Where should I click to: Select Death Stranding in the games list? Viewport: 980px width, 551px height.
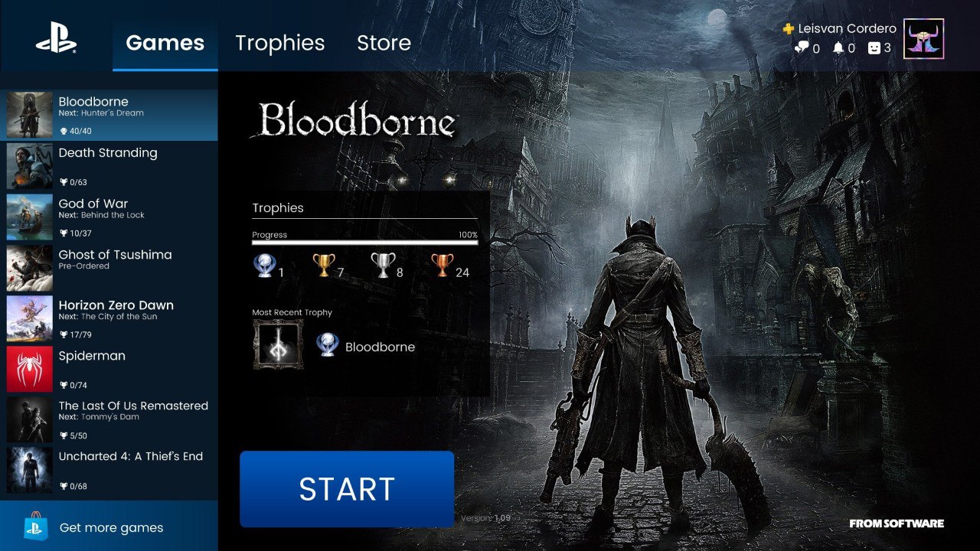pos(109,166)
